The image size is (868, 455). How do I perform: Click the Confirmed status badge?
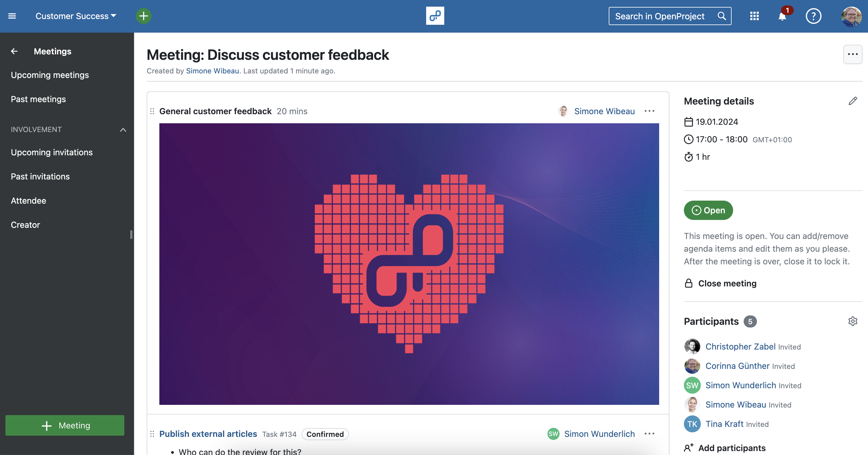coord(324,434)
